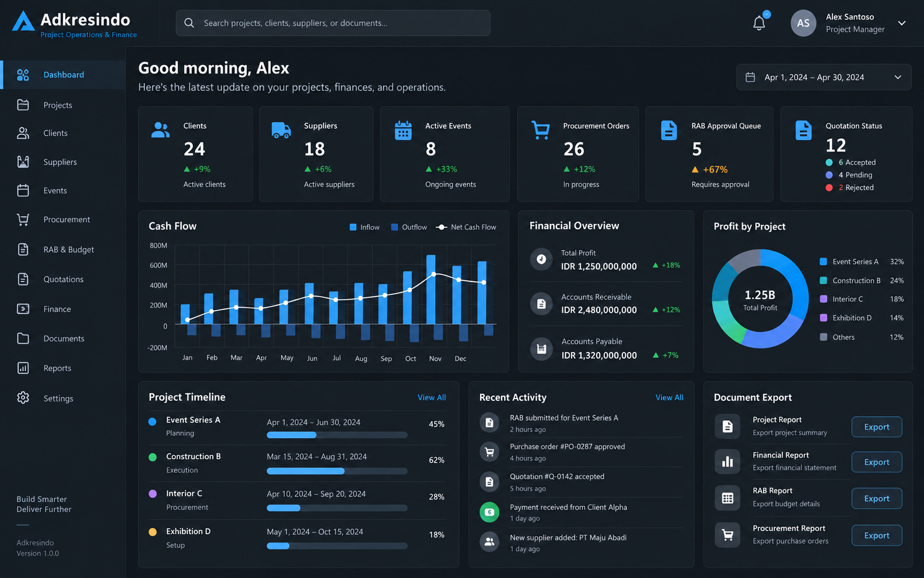This screenshot has width=924, height=578.
Task: Export the Financial Report
Action: pos(877,462)
